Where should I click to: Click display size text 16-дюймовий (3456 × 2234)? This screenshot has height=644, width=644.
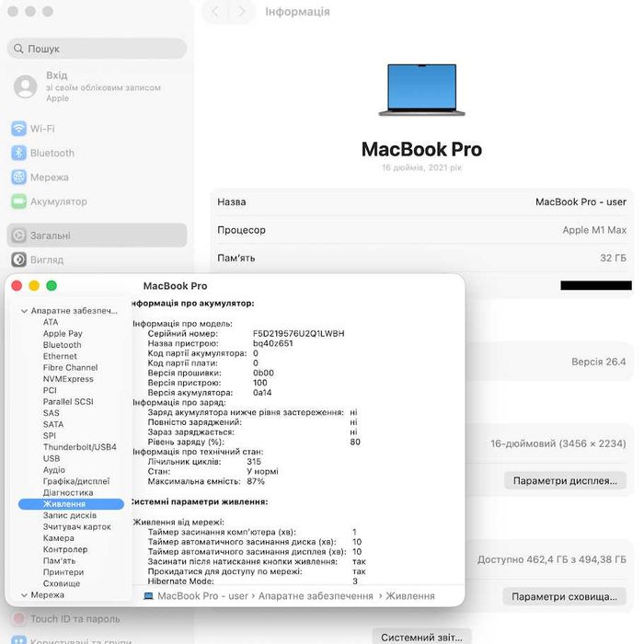pos(558,443)
